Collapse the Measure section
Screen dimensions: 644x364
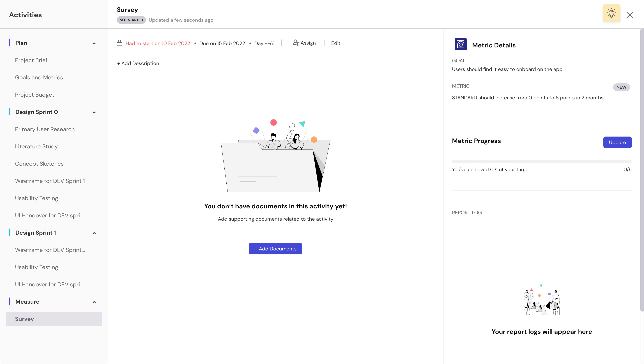coord(94,302)
